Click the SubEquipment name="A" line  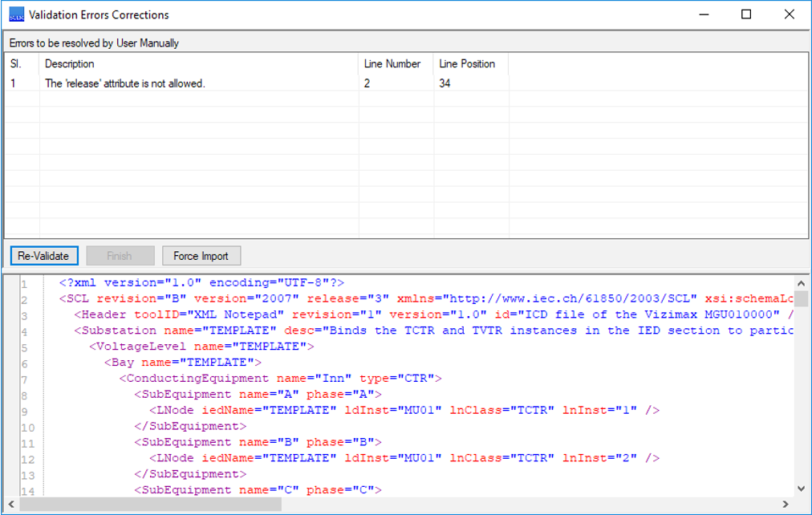click(258, 395)
